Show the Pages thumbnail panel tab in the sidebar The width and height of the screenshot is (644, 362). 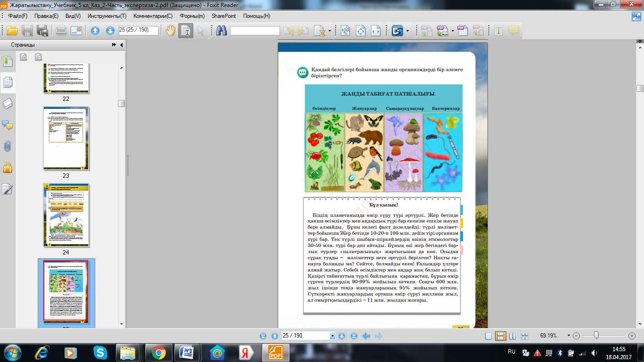pyautogui.click(x=8, y=82)
